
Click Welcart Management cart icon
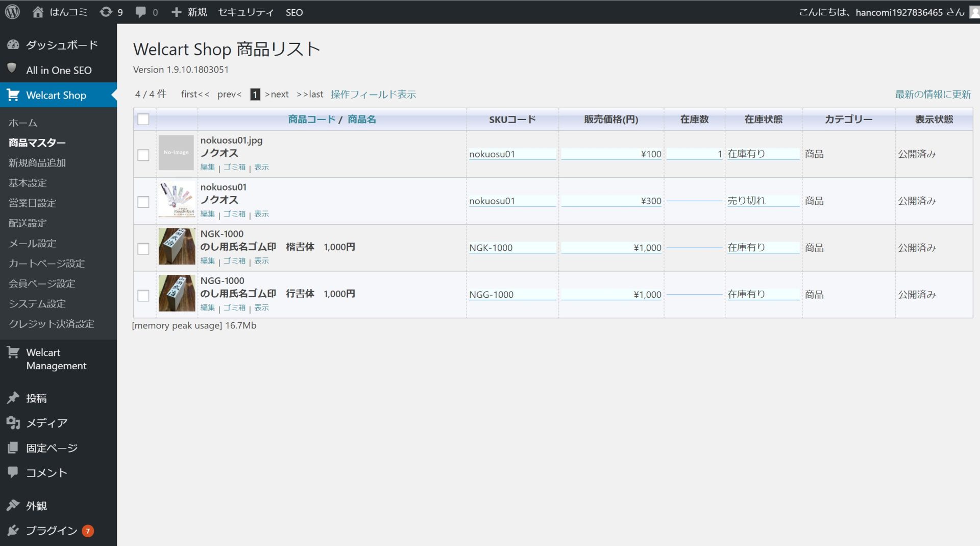point(13,352)
